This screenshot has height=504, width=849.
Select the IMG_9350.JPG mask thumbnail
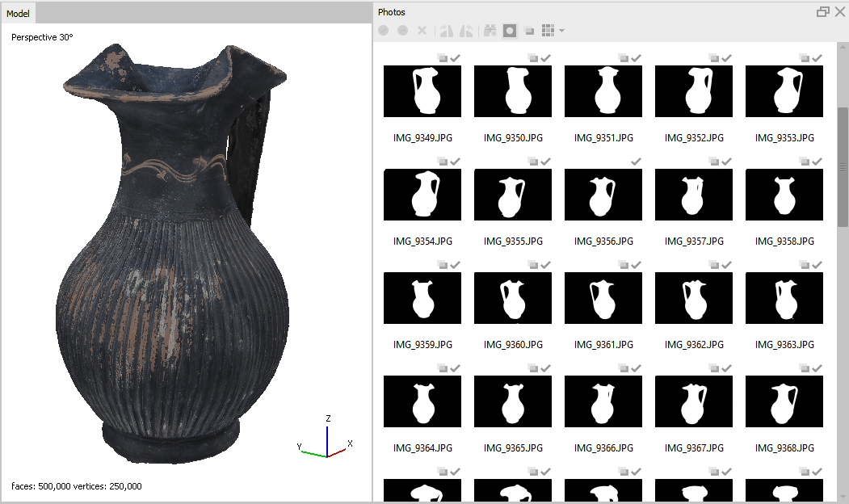pyautogui.click(x=513, y=91)
